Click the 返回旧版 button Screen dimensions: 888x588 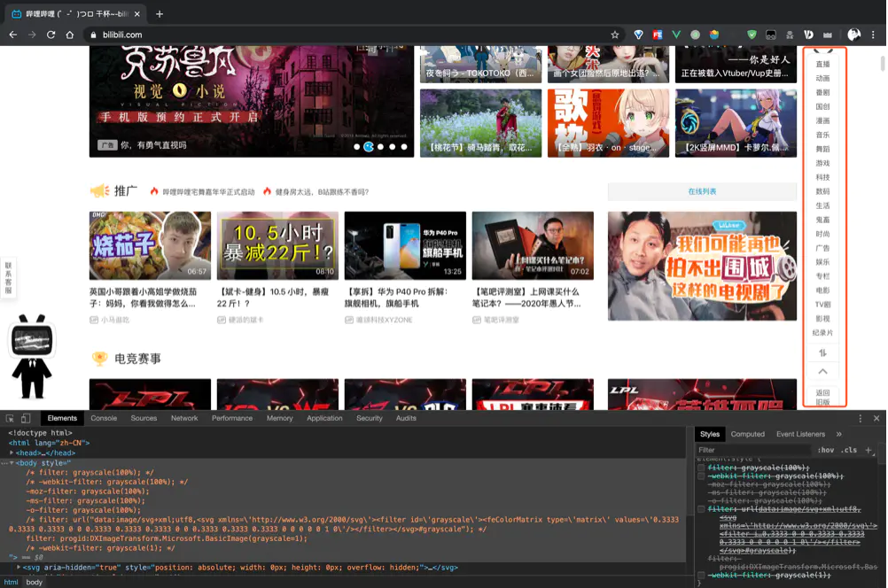[x=823, y=397]
